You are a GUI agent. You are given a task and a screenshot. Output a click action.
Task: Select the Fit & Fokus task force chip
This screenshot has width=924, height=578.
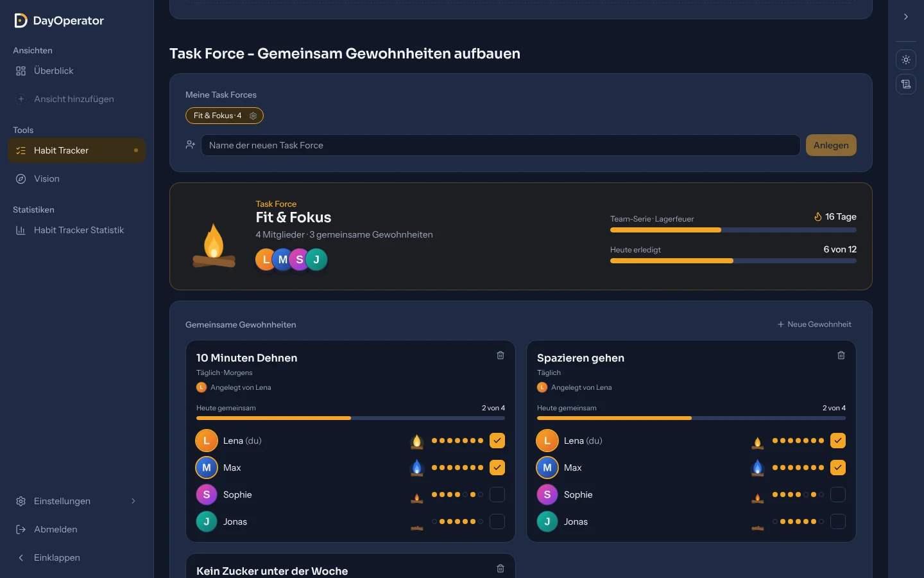point(225,116)
